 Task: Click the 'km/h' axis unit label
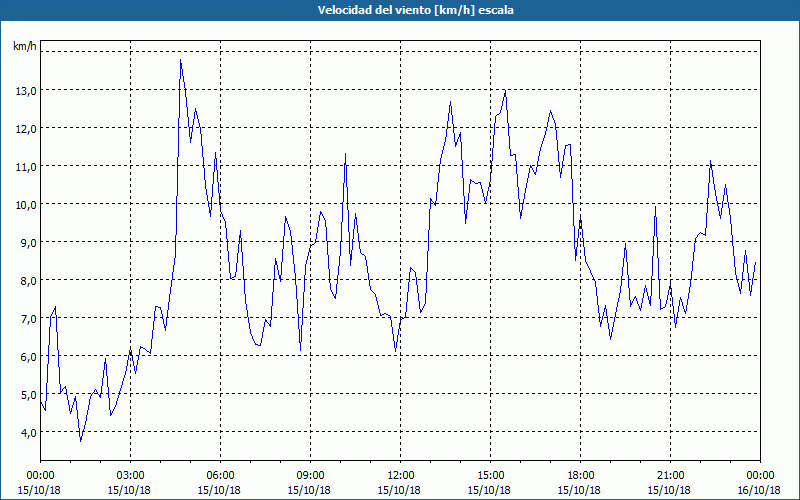click(24, 46)
